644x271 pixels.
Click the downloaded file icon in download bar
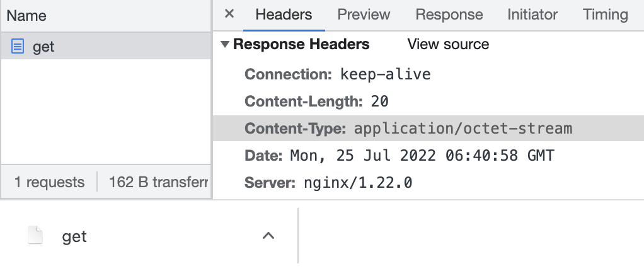pos(35,236)
